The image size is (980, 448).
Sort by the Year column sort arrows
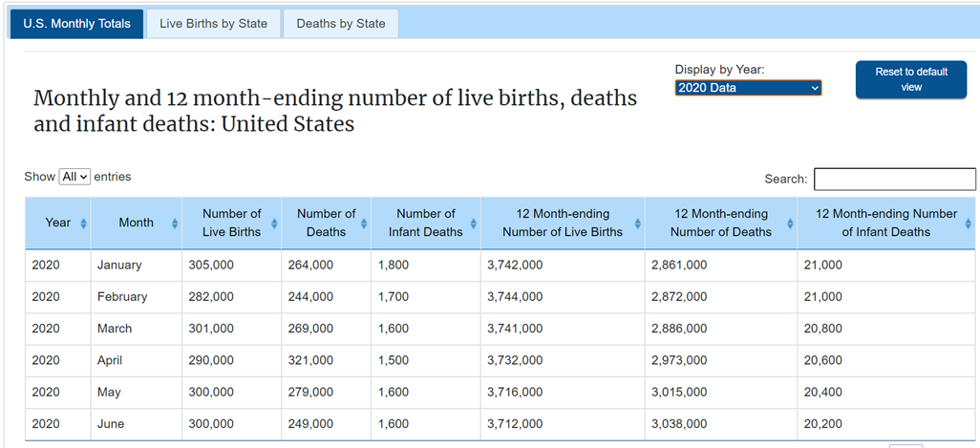83,224
